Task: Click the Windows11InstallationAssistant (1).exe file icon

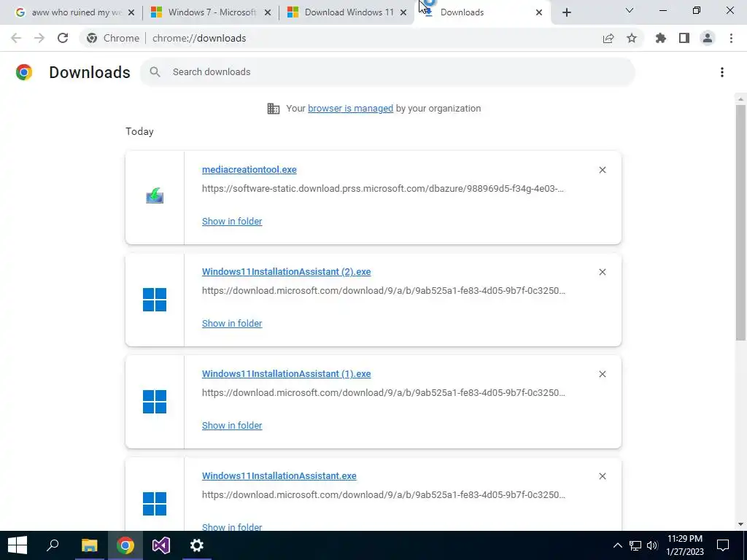Action: (155, 402)
